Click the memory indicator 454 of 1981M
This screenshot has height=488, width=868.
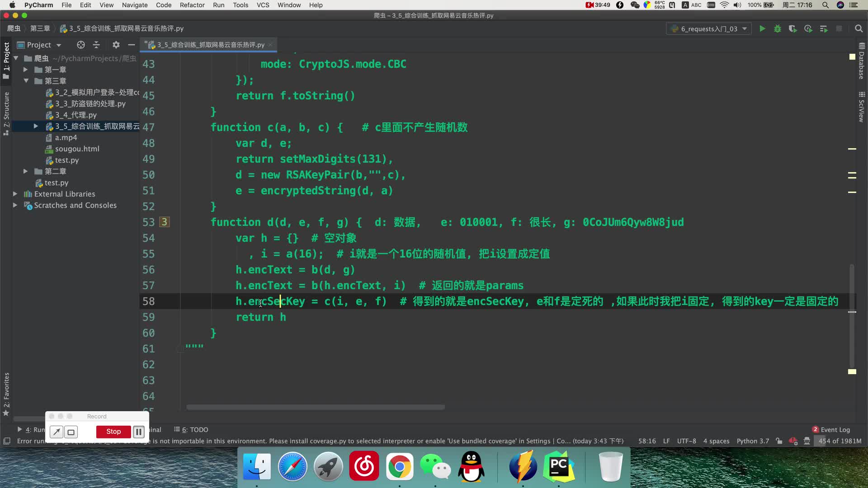pyautogui.click(x=840, y=441)
